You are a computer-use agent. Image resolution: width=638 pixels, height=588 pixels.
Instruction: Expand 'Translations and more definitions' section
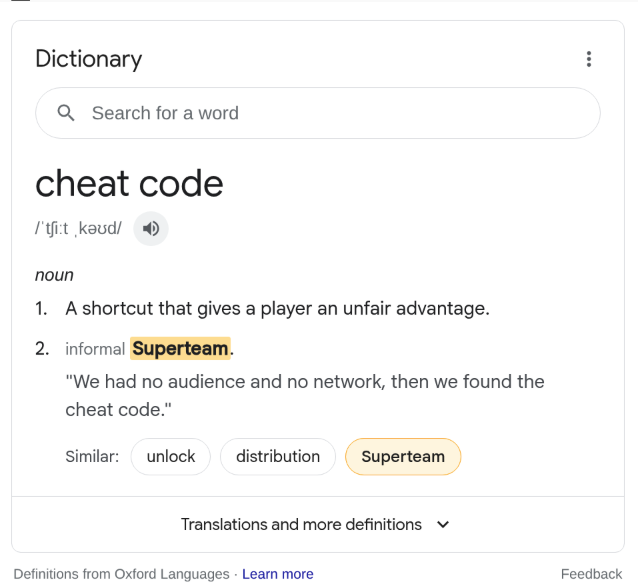pyautogui.click(x=318, y=525)
